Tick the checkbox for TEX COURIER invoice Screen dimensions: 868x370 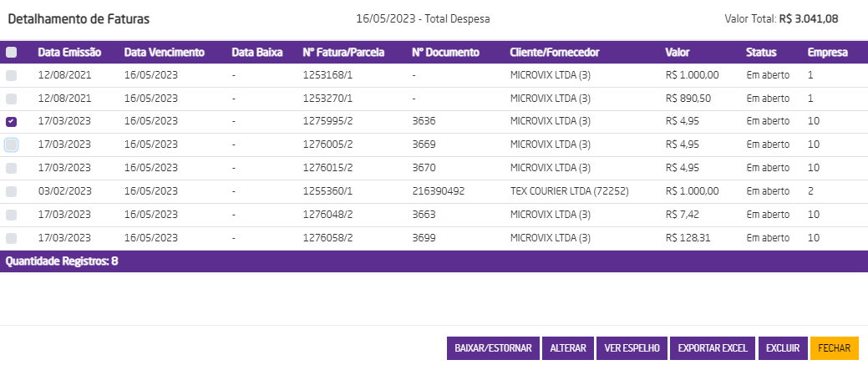(x=11, y=191)
